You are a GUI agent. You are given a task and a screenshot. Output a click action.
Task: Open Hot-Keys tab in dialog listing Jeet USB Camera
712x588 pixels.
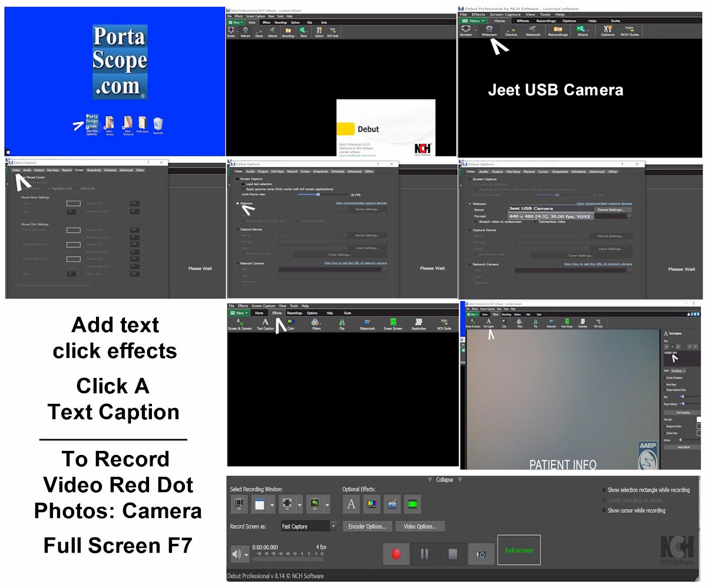click(x=513, y=172)
